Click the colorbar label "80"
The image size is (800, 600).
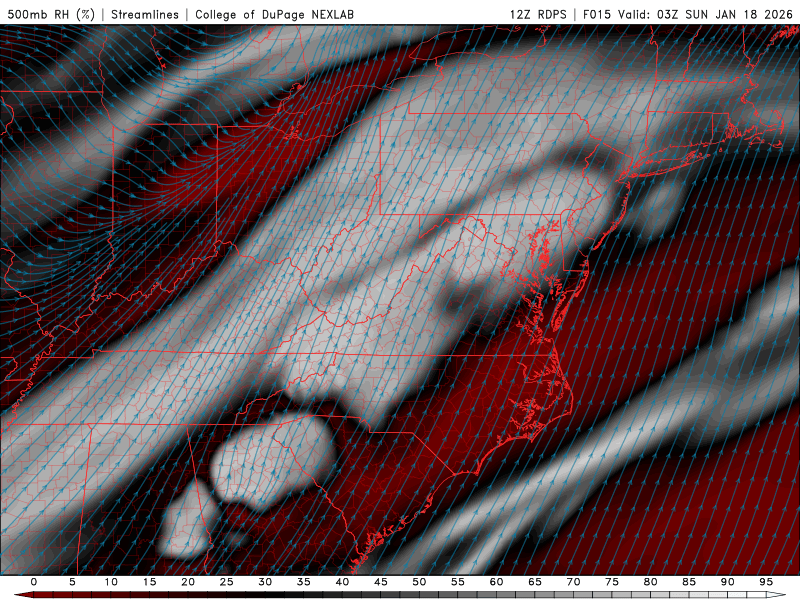(651, 582)
